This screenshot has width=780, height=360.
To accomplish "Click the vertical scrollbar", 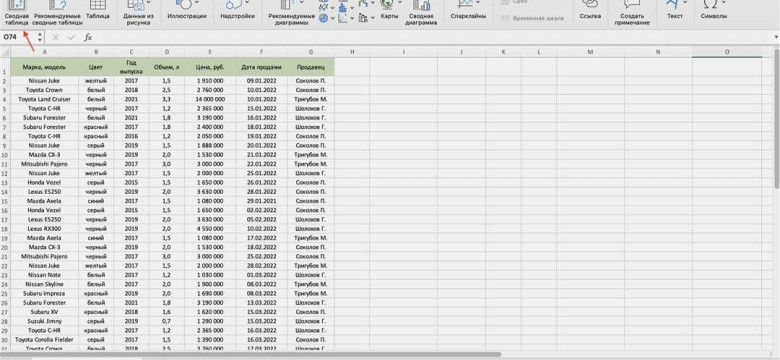I will tap(777, 119).
